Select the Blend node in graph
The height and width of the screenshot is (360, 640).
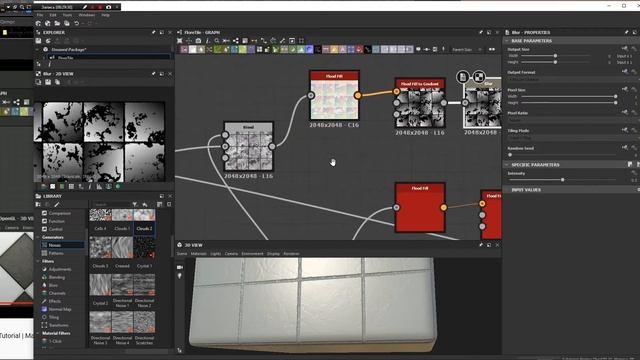coord(249,147)
